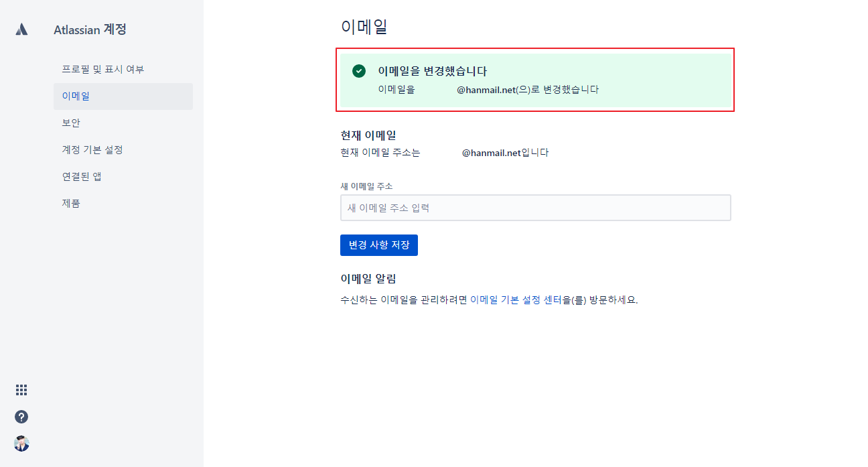Screen dimensions: 868x467
Task: Open 계정 기본 설정 in sidebar
Action: 92,149
